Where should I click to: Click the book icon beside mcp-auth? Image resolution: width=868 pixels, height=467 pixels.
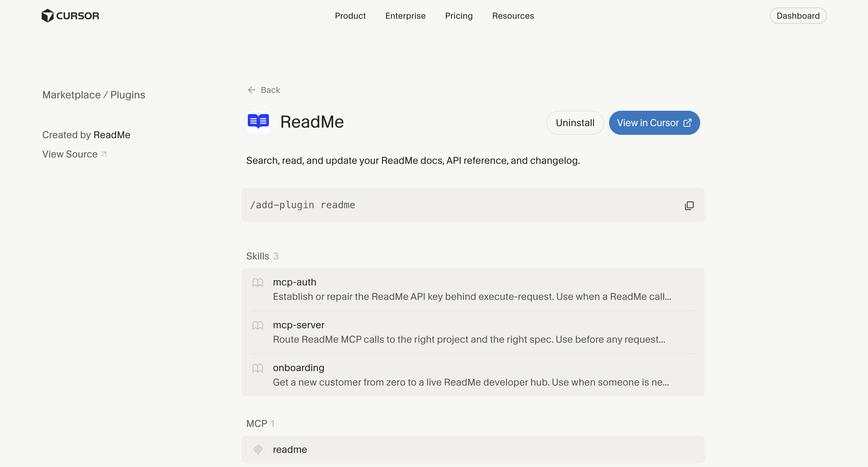(x=258, y=282)
